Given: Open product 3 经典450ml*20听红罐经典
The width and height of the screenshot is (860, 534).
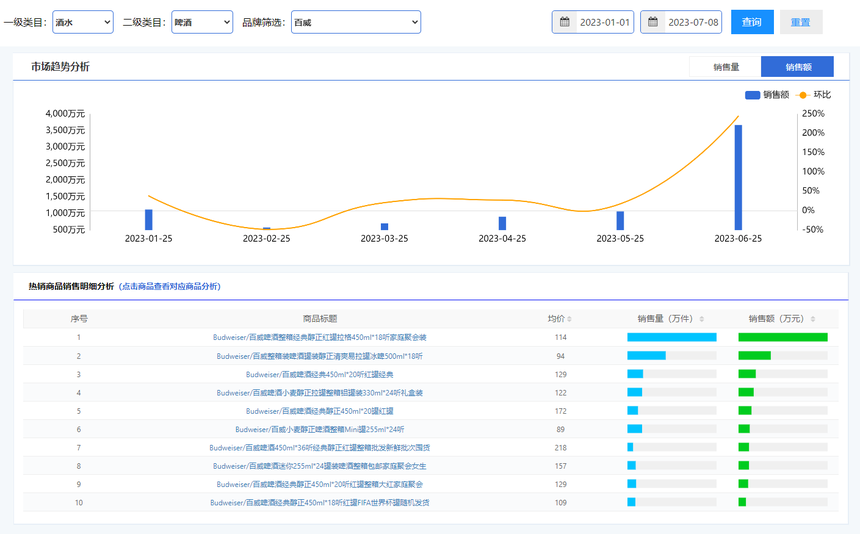Looking at the screenshot, I should (320, 374).
